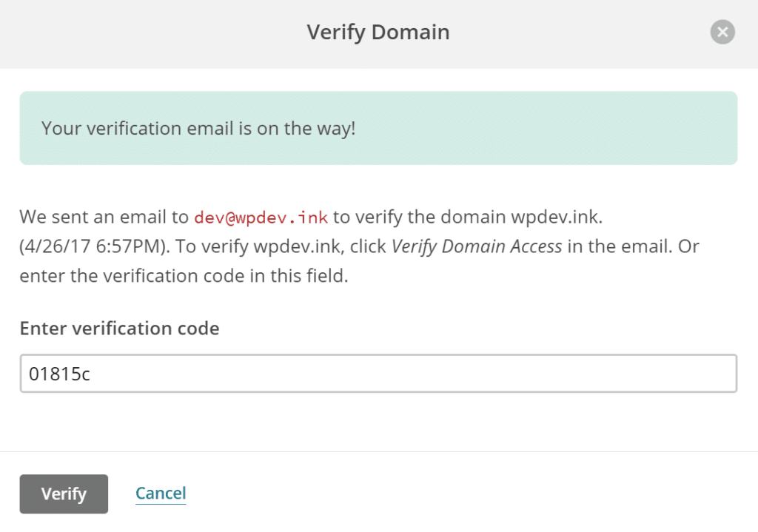The height and width of the screenshot is (532, 758).
Task: Click the "Your verification email" message text
Action: (x=198, y=128)
